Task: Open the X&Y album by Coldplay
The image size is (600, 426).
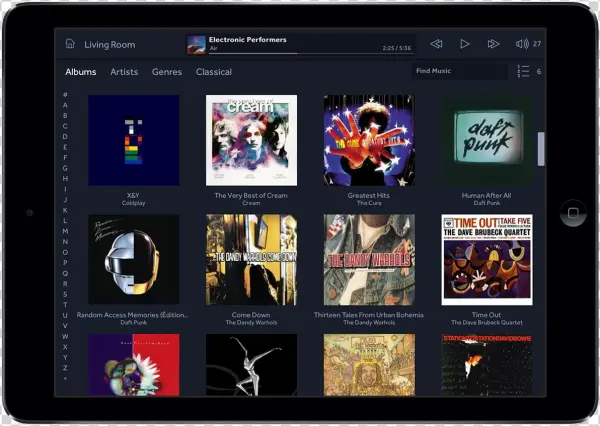Action: (134, 140)
